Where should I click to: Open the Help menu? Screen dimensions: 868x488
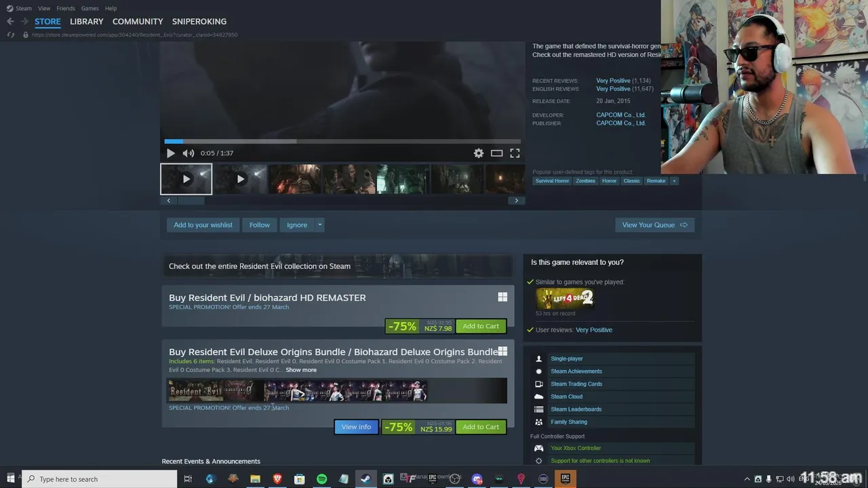tap(111, 8)
